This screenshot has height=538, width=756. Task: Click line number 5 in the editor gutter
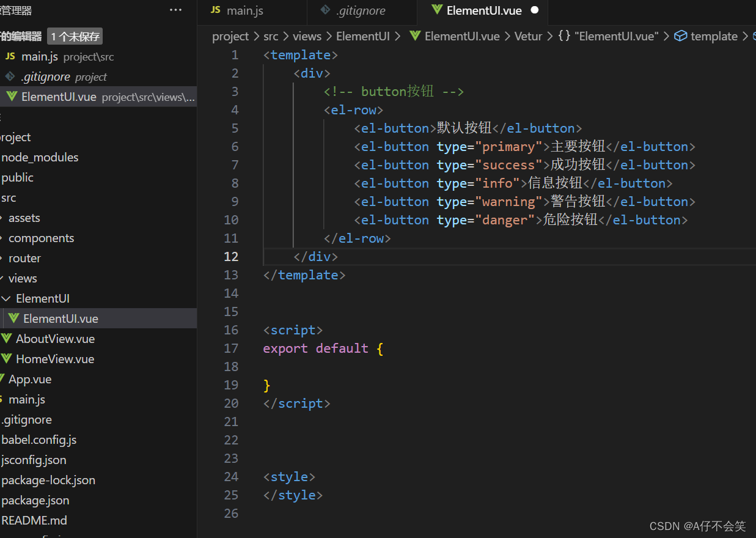(x=235, y=128)
